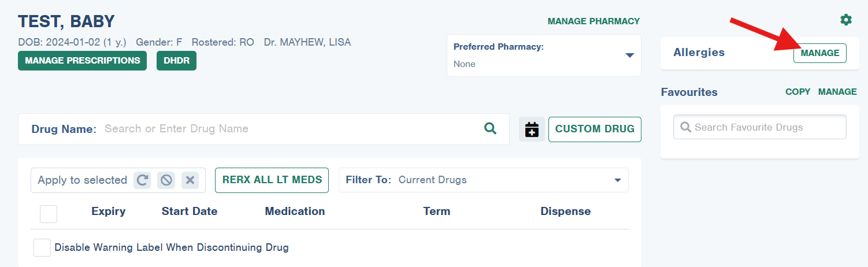Screen dimensions: 868x267
Task: Click the Drug Name search field
Action: pyautogui.click(x=292, y=129)
